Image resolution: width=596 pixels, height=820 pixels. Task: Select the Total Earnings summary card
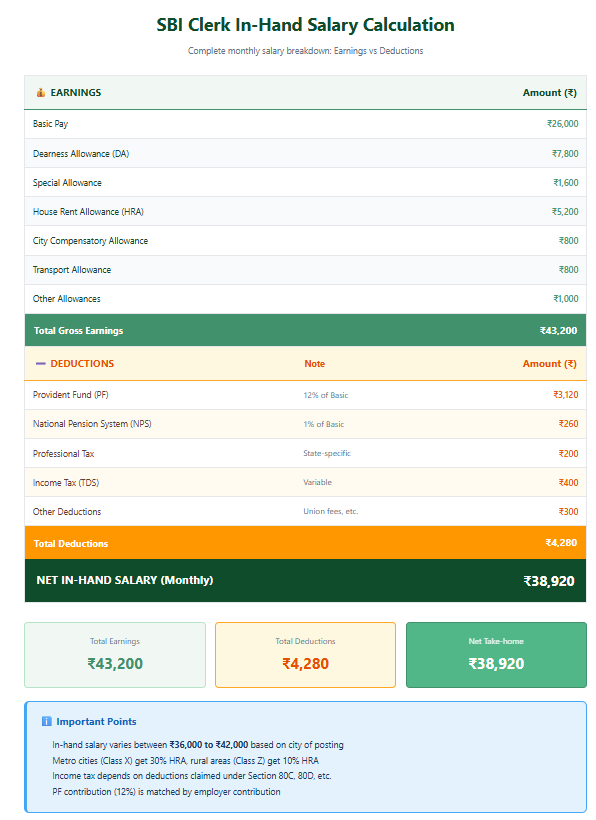coord(115,655)
